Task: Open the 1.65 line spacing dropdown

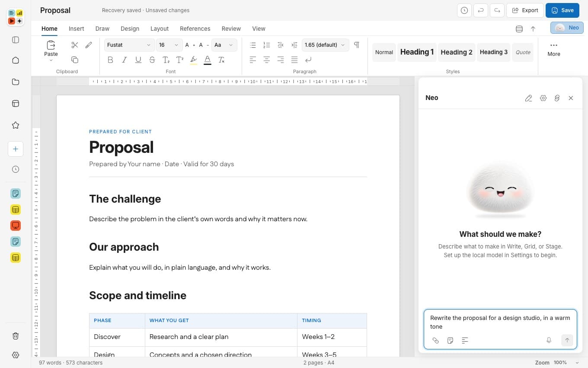Action: click(325, 45)
